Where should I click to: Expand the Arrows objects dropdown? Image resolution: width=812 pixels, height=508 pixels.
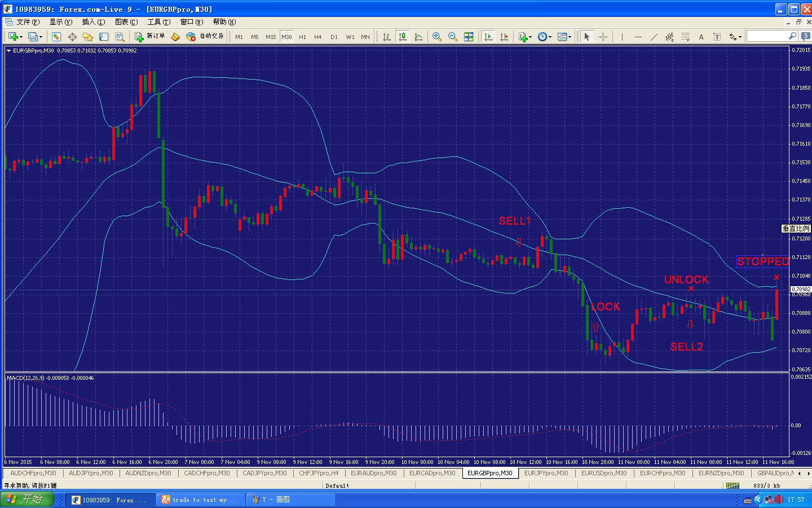(x=740, y=37)
